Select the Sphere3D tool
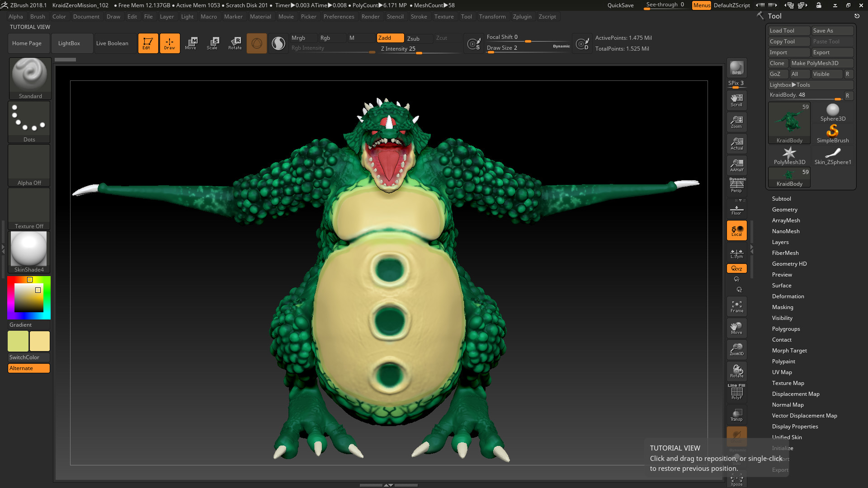Screen dimensions: 868x488 tap(833, 113)
